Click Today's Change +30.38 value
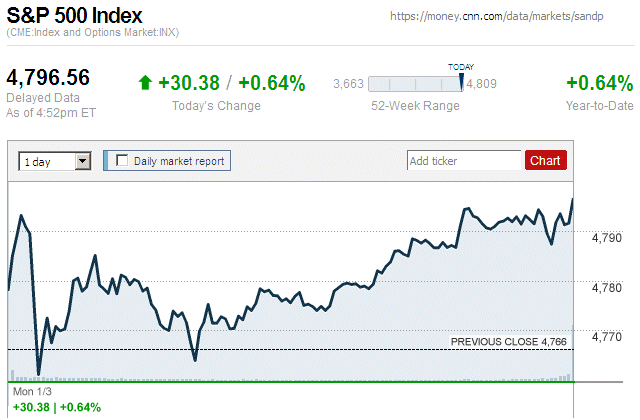 [188, 83]
